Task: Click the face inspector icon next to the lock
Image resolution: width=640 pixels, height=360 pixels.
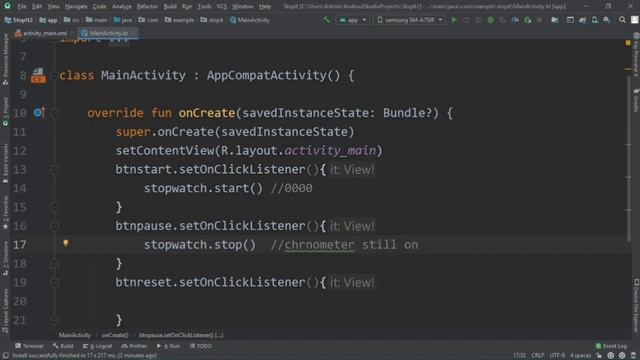Action: [611, 356]
